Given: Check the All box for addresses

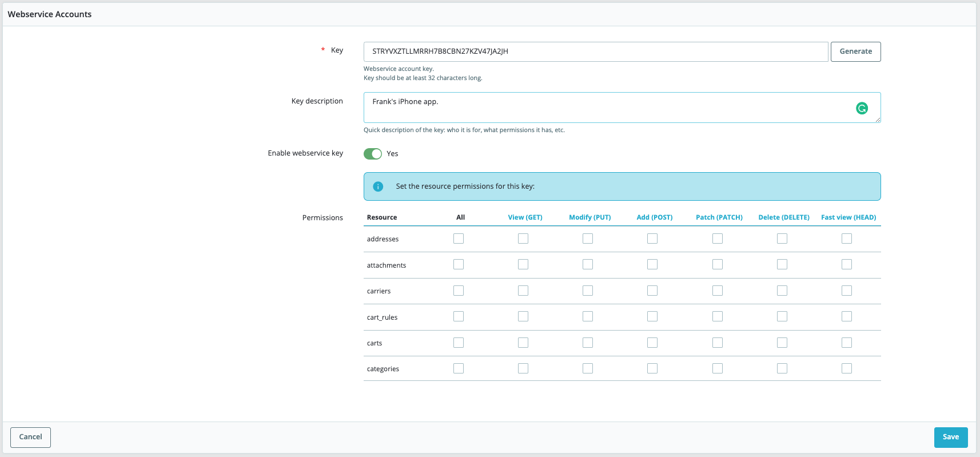Looking at the screenshot, I should [x=459, y=239].
